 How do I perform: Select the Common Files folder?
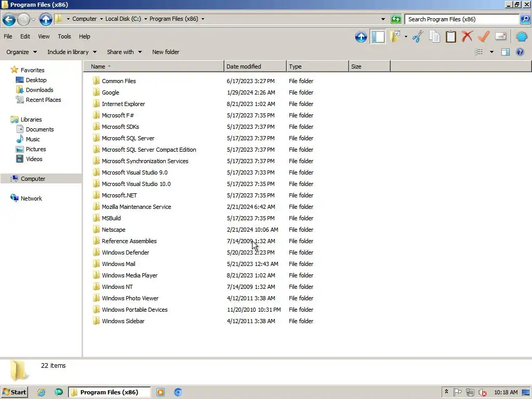pos(119,81)
